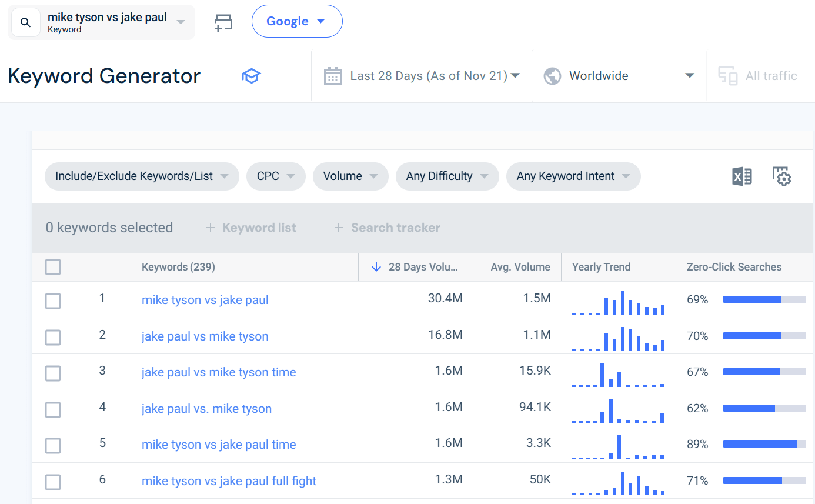Open the Any Difficulty filter dropdown
The image size is (815, 504).
[447, 176]
